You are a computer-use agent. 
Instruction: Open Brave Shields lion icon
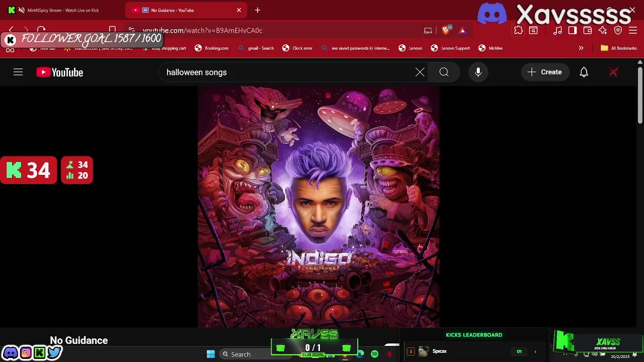[446, 30]
